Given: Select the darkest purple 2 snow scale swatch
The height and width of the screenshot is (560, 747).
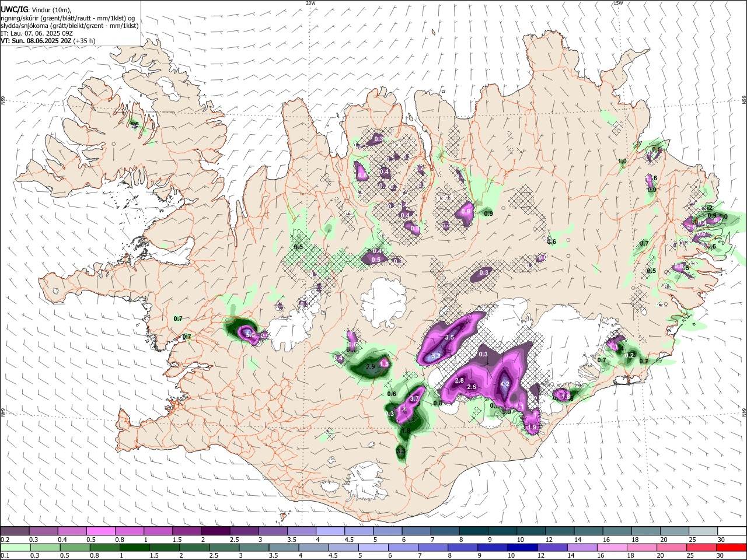Looking at the screenshot, I should [x=215, y=531].
